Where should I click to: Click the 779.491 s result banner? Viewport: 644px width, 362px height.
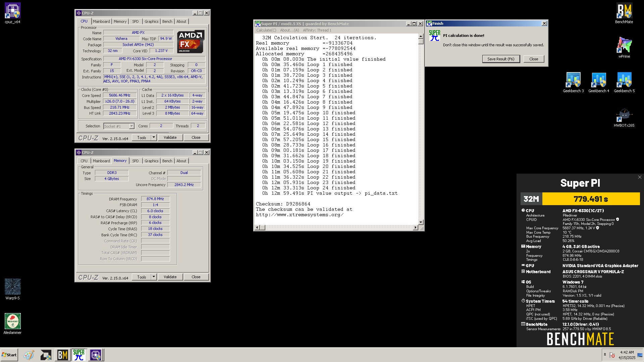(591, 199)
